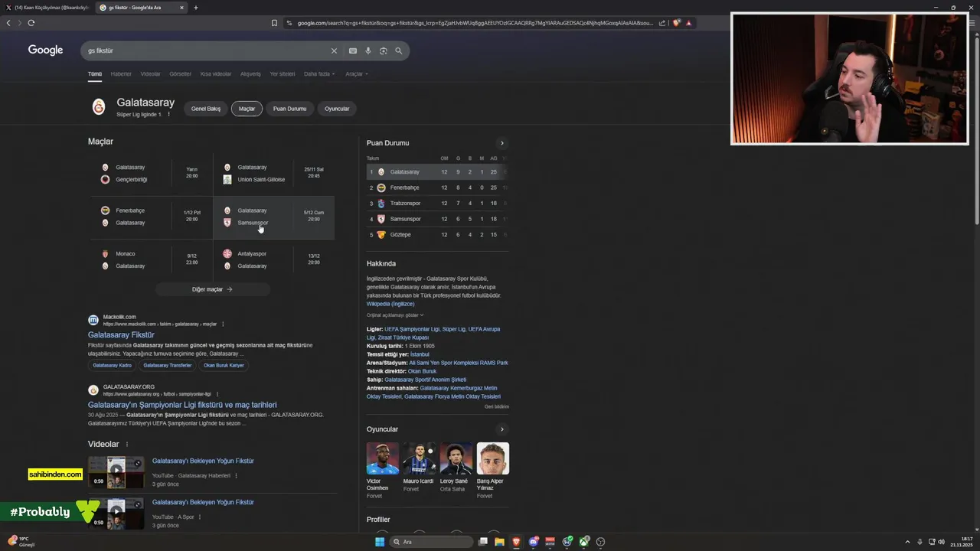Reload the page with the refresh icon

[x=31, y=23]
